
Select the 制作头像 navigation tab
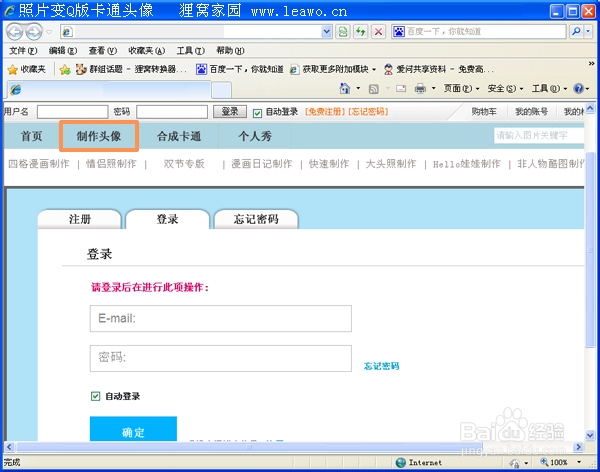point(99,136)
